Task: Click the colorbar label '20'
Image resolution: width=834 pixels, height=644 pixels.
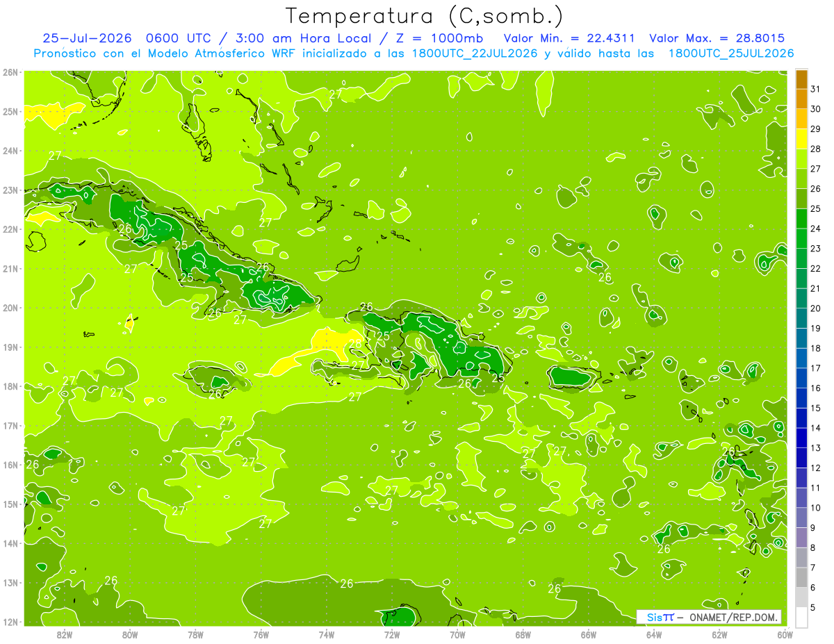Action: 815,308
